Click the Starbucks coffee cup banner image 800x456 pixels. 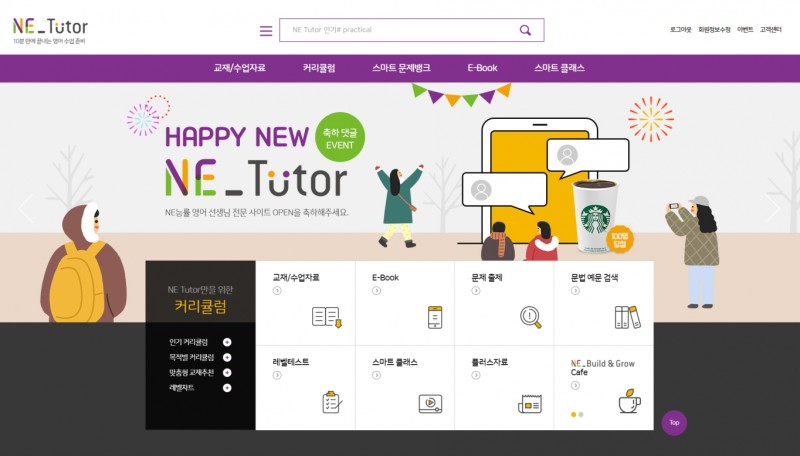point(595,216)
